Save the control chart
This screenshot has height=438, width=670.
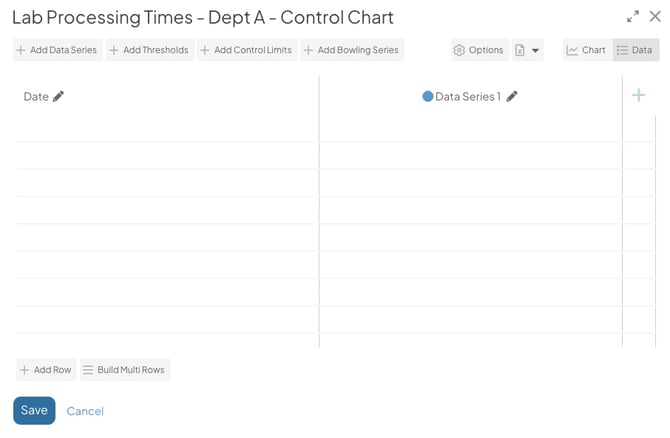point(34,411)
